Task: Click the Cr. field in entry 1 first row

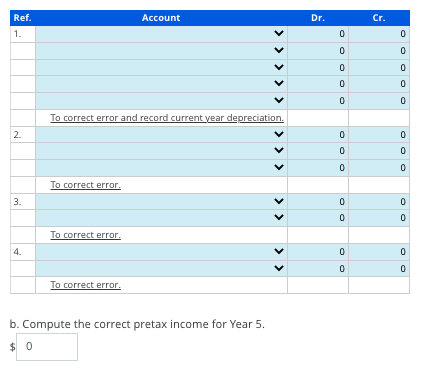Action: pos(379,34)
